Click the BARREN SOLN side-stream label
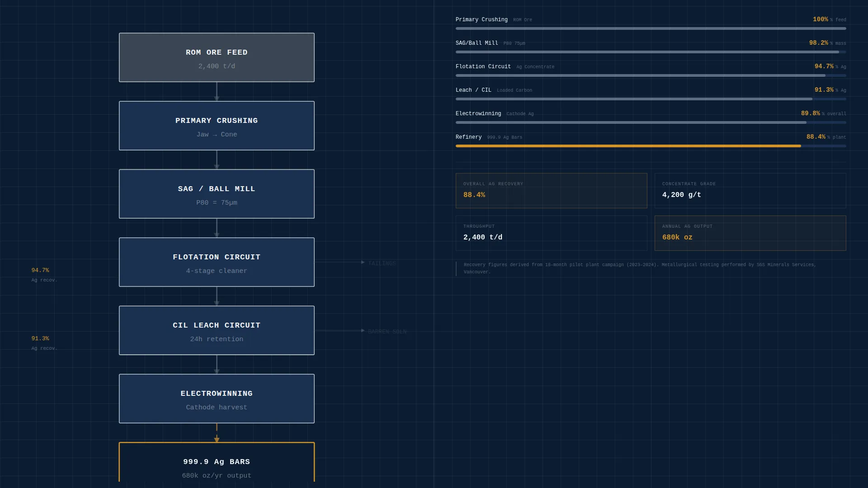The height and width of the screenshot is (488, 868). (x=387, y=332)
